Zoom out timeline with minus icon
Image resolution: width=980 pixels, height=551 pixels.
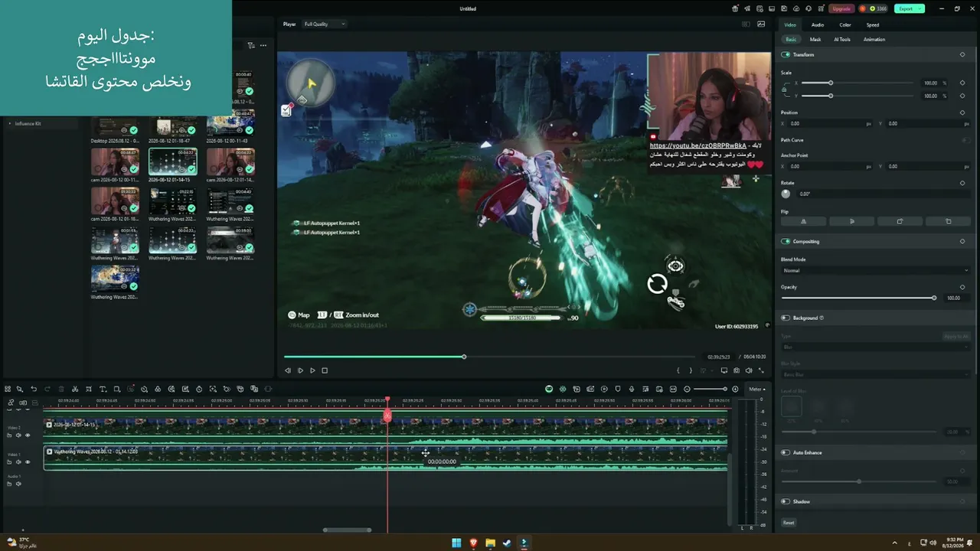pyautogui.click(x=687, y=389)
